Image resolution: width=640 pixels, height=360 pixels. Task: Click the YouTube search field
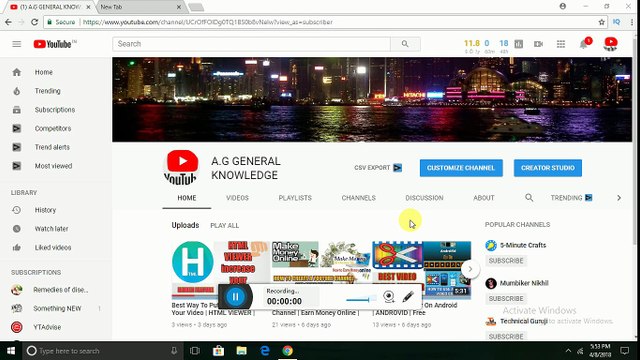click(251, 44)
